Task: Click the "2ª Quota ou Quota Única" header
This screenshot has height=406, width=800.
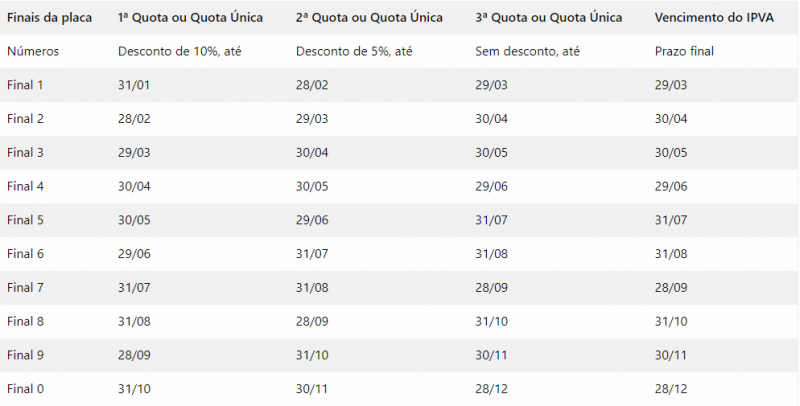Action: [x=369, y=18]
